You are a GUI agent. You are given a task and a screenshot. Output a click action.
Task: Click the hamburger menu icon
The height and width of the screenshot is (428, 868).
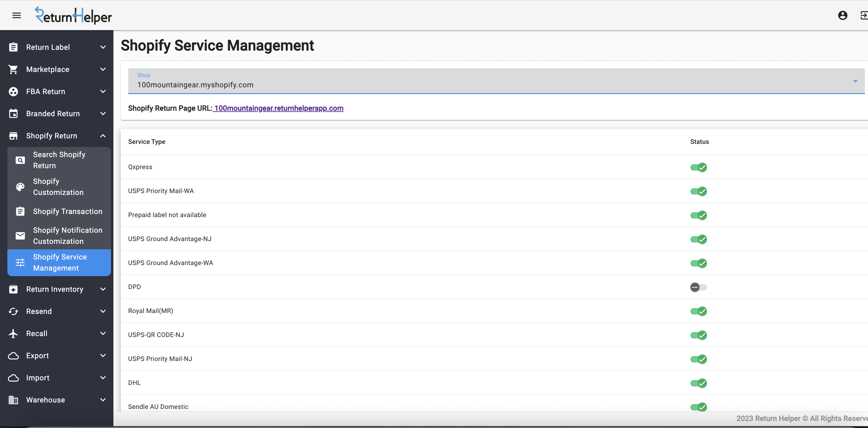17,15
